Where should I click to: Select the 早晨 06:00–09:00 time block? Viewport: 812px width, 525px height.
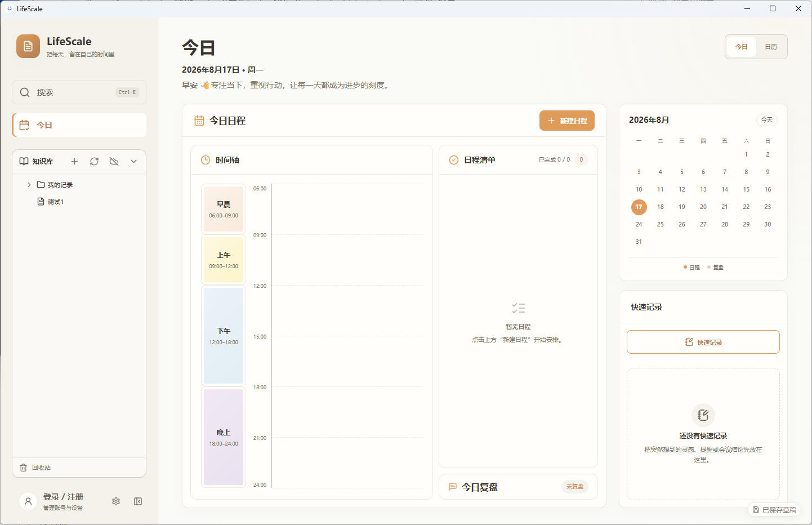click(x=224, y=209)
